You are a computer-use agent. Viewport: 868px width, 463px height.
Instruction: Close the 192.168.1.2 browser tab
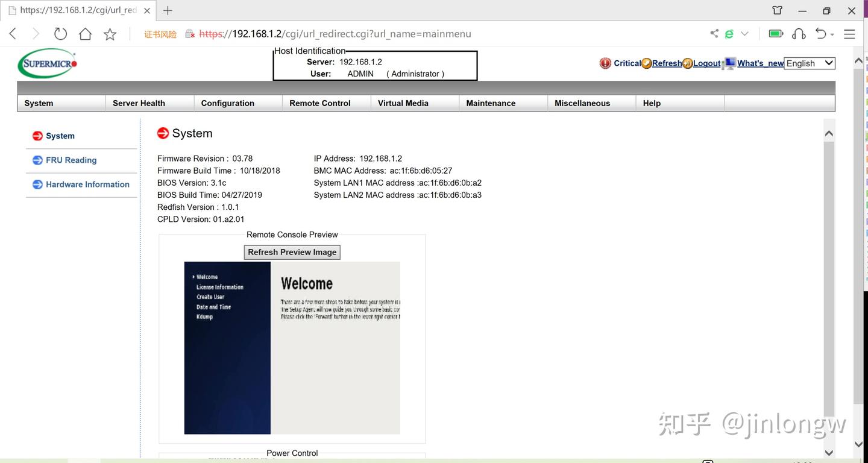[146, 10]
